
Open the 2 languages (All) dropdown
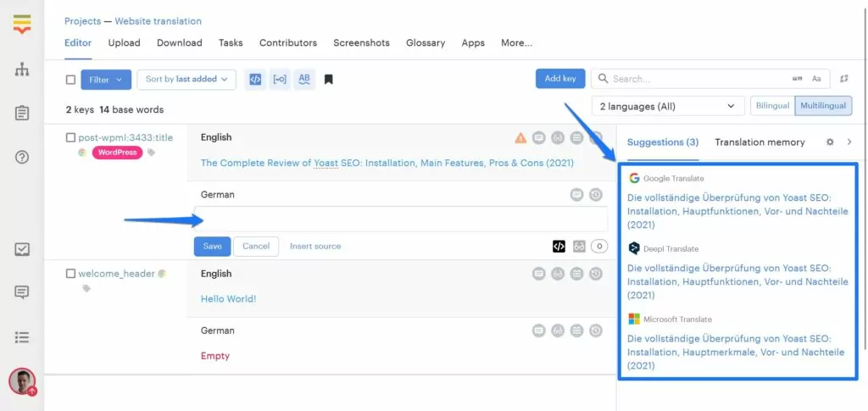click(x=668, y=106)
